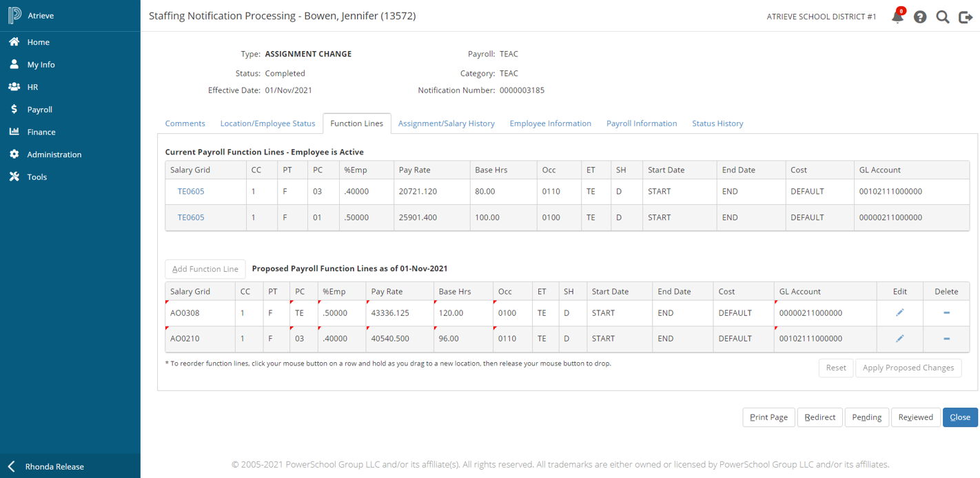Open the Finance menu in sidebar
The height and width of the screenshot is (478, 980).
point(41,132)
